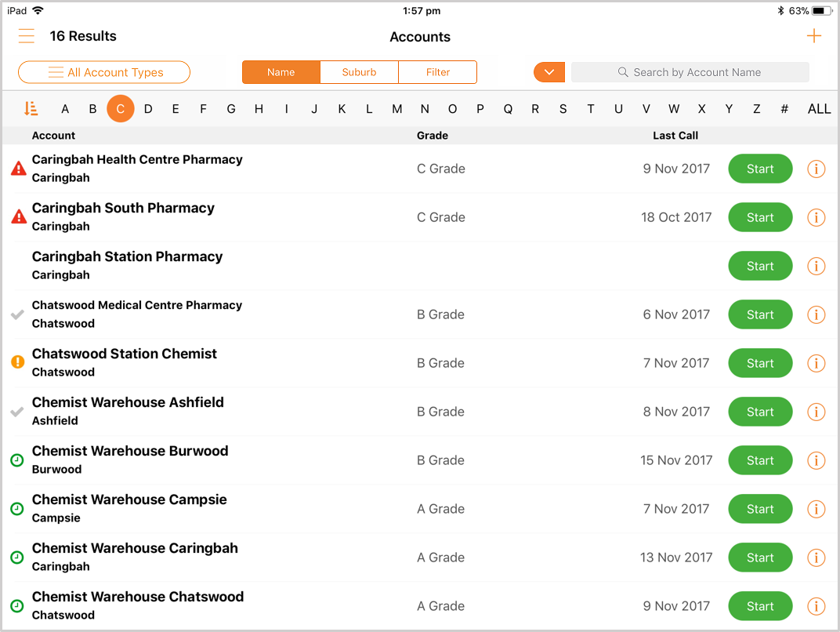The width and height of the screenshot is (840, 632).
Task: Switch to the Name sort tab
Action: 281,72
